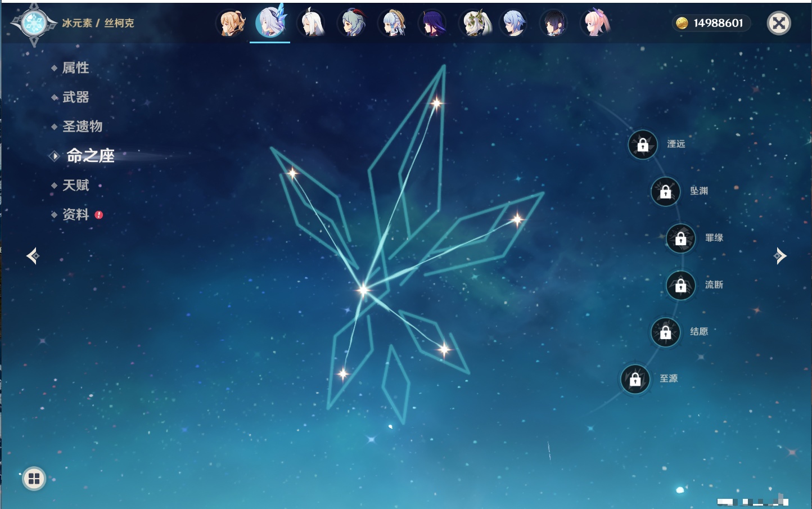Select the long white-haired character avatar
Viewport: 812px width, 509px height.
[312, 23]
